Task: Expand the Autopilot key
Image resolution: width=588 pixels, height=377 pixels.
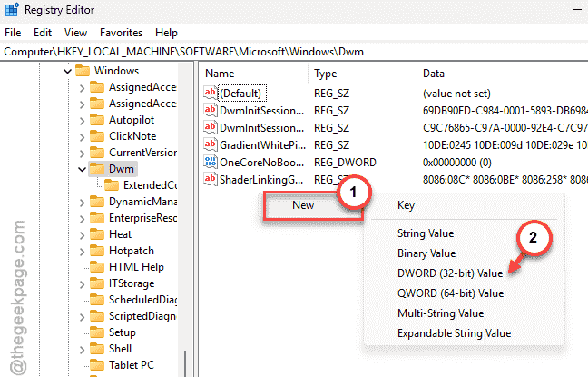Action: [83, 121]
